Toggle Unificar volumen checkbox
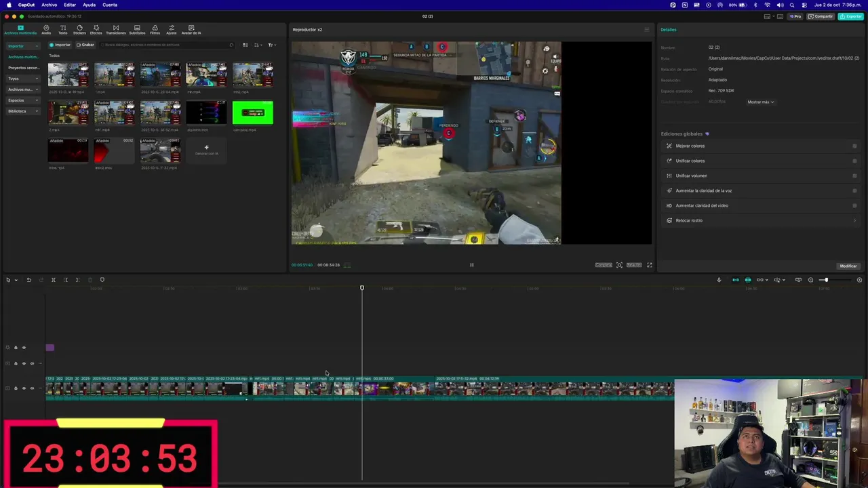This screenshot has height=488, width=868. (854, 176)
